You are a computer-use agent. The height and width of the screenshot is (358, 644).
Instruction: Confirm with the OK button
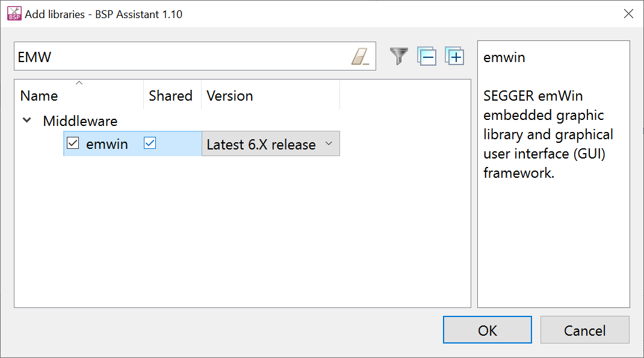pos(487,330)
